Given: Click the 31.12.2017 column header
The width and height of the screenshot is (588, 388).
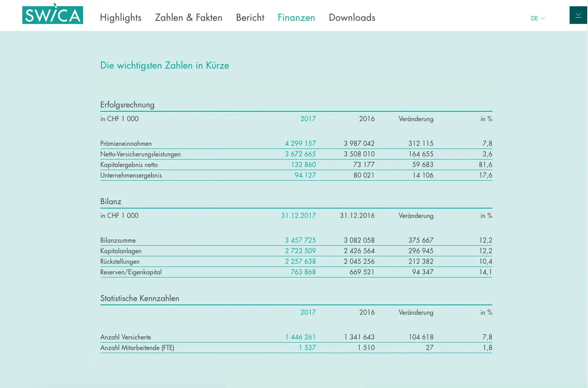Looking at the screenshot, I should (x=298, y=216).
